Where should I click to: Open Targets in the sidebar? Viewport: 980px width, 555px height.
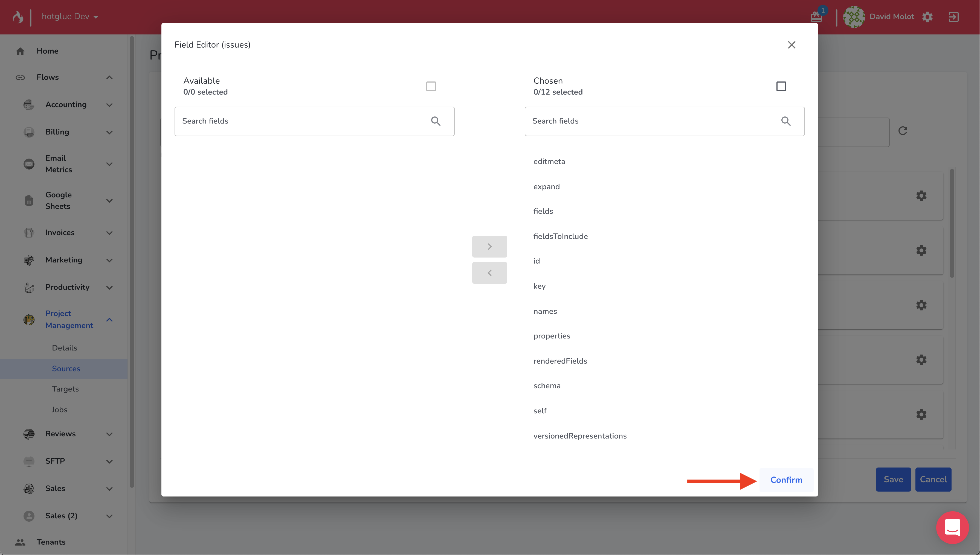coord(65,389)
